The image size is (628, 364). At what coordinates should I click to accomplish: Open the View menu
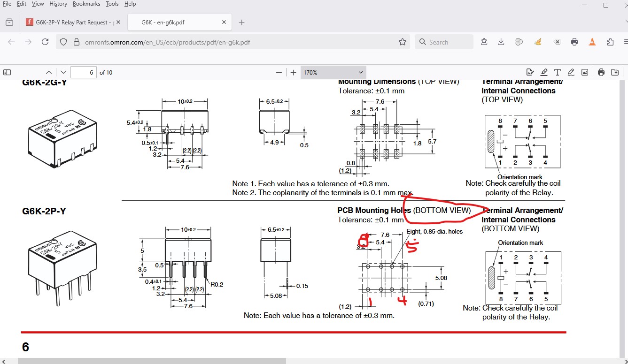click(x=38, y=4)
